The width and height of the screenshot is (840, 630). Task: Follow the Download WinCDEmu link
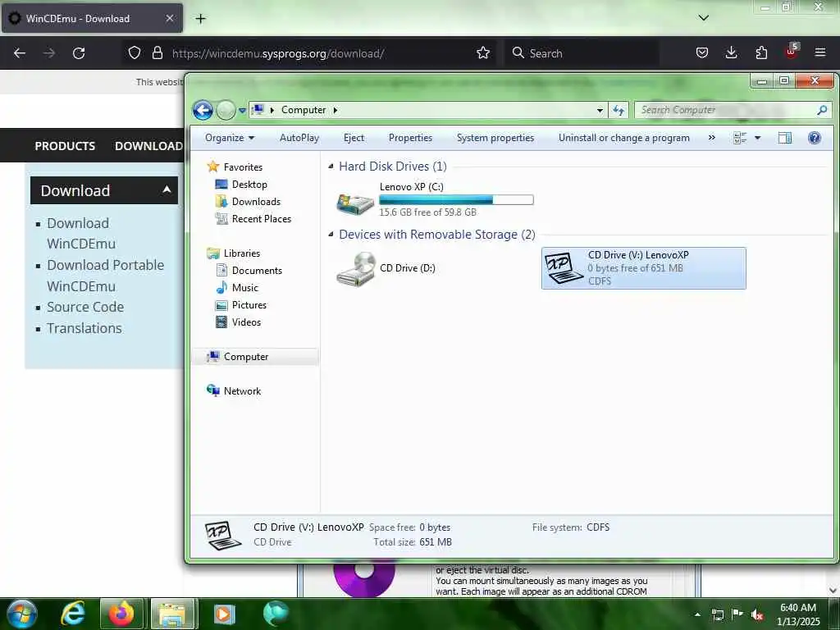[81, 233]
